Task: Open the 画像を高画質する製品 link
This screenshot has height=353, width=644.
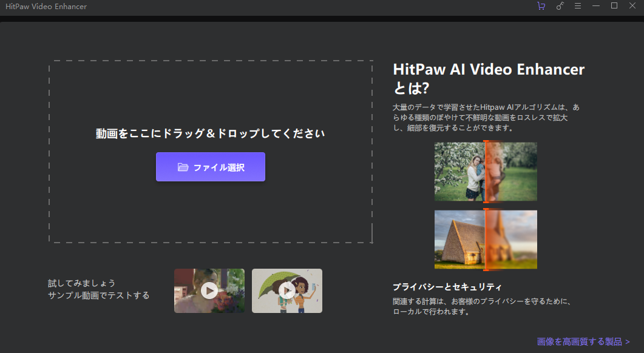Action: click(583, 341)
